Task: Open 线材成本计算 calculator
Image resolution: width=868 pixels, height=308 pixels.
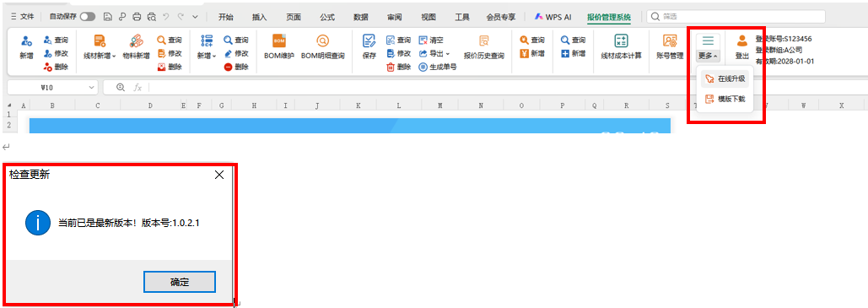Action: click(621, 47)
